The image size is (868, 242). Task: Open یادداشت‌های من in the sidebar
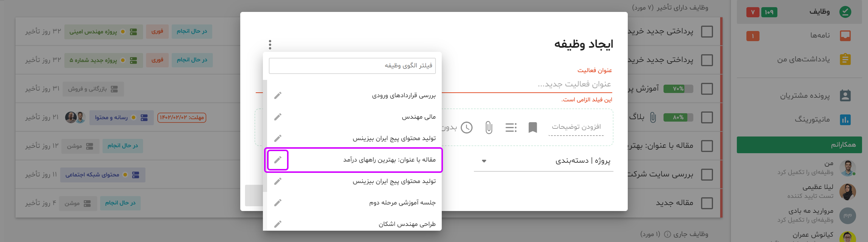[799, 59]
